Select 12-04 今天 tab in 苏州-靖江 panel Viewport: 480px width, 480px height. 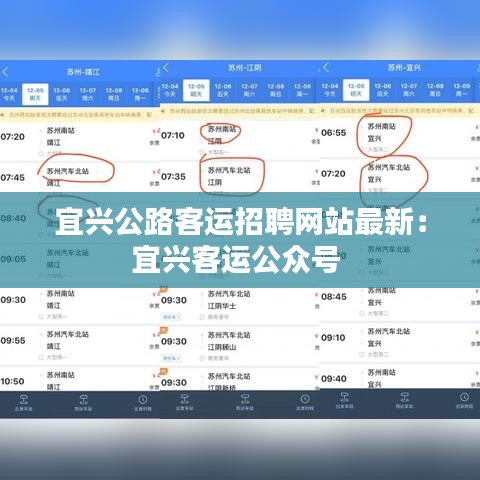9,94
